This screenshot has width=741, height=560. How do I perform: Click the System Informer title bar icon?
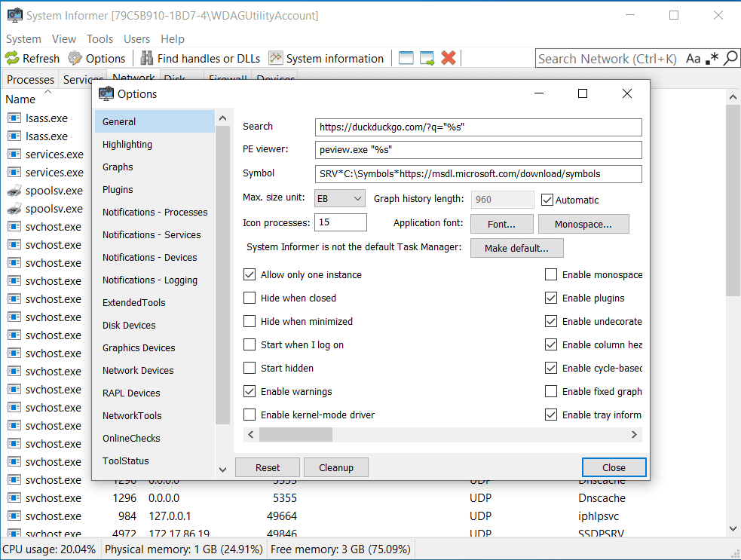(14, 15)
